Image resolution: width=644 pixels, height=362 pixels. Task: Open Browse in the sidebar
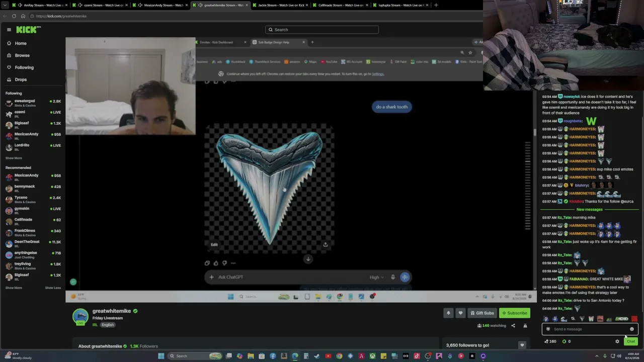[x=22, y=55]
